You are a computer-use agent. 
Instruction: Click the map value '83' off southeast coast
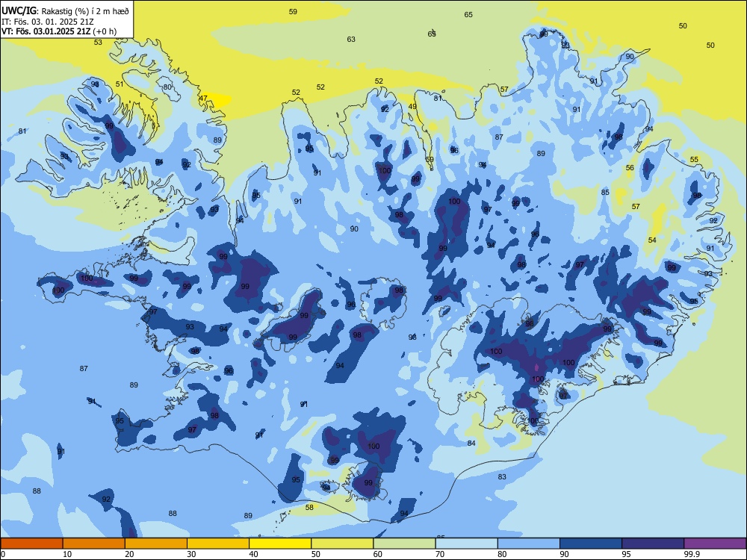pyautogui.click(x=502, y=477)
